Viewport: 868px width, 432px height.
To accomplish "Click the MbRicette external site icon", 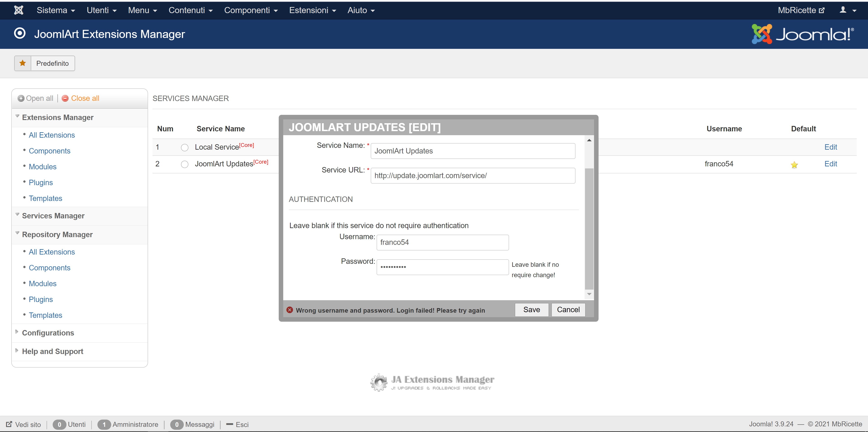I will click(x=822, y=10).
